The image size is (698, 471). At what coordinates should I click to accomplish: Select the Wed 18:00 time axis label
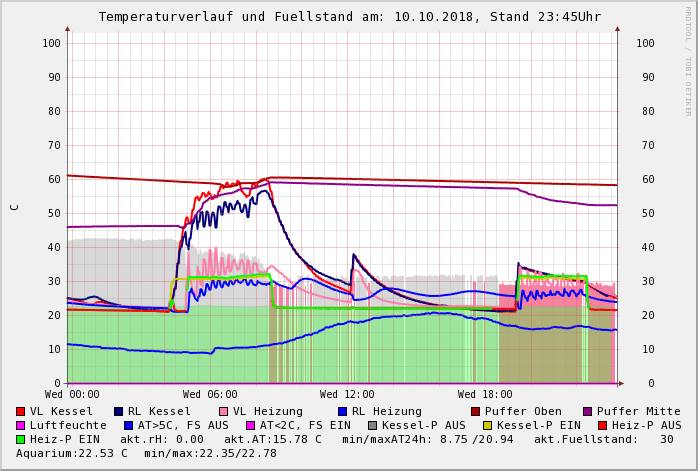pyautogui.click(x=485, y=395)
